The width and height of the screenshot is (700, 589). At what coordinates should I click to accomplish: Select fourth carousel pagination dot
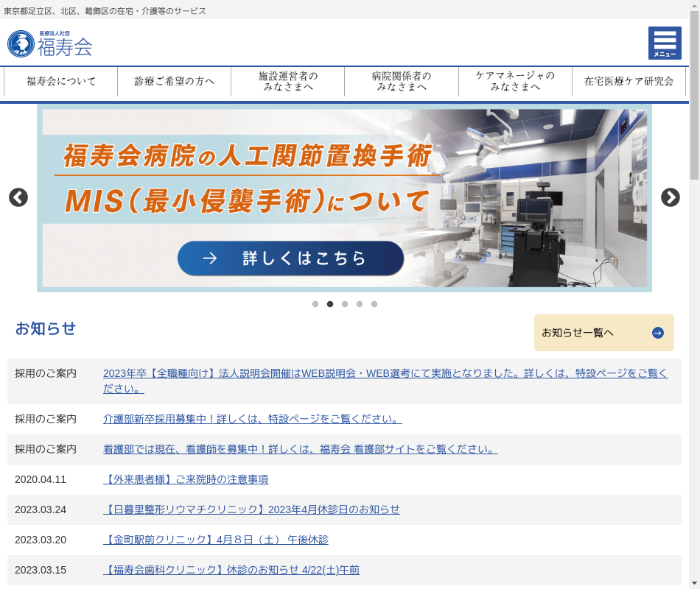360,304
